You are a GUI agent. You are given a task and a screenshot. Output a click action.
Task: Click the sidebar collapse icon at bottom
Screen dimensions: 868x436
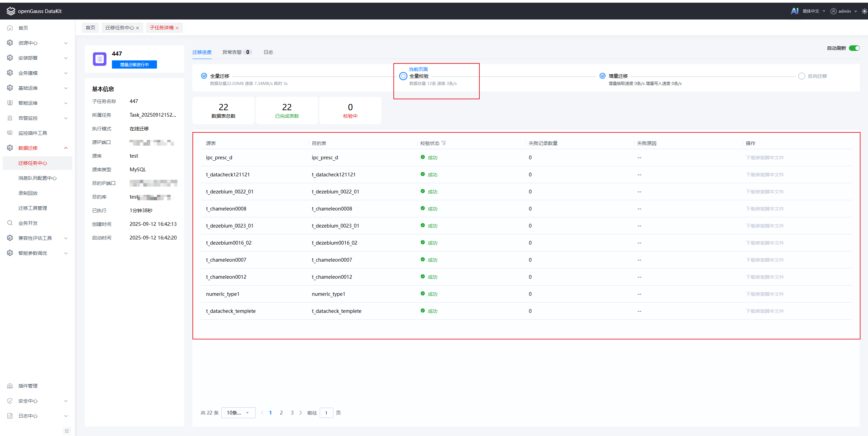pos(67,431)
